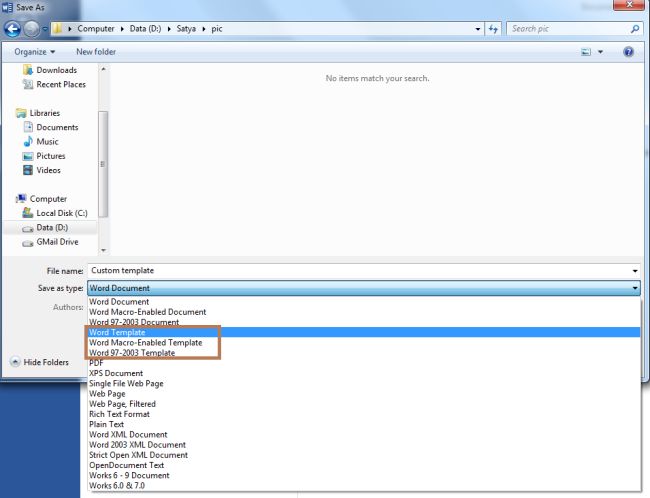This screenshot has height=498, width=650.
Task: Choose Word XML Document
Action: [x=364, y=435]
